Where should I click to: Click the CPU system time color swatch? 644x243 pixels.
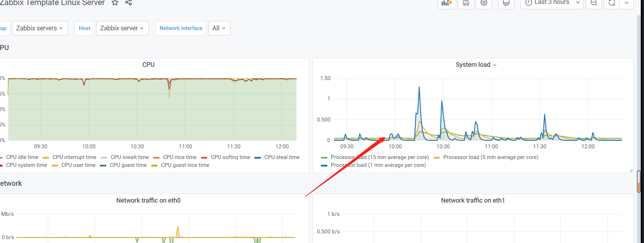click(1, 165)
